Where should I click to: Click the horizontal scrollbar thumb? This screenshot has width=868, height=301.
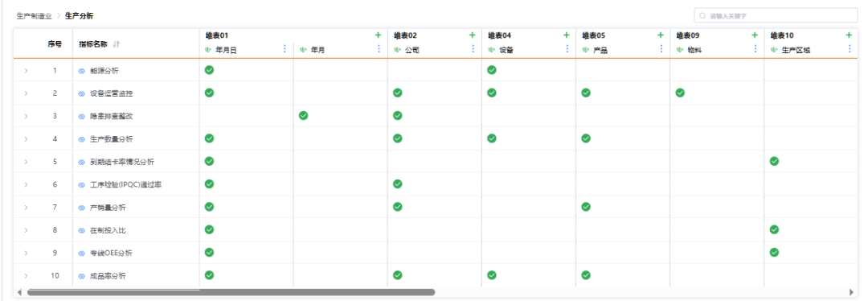click(x=231, y=292)
